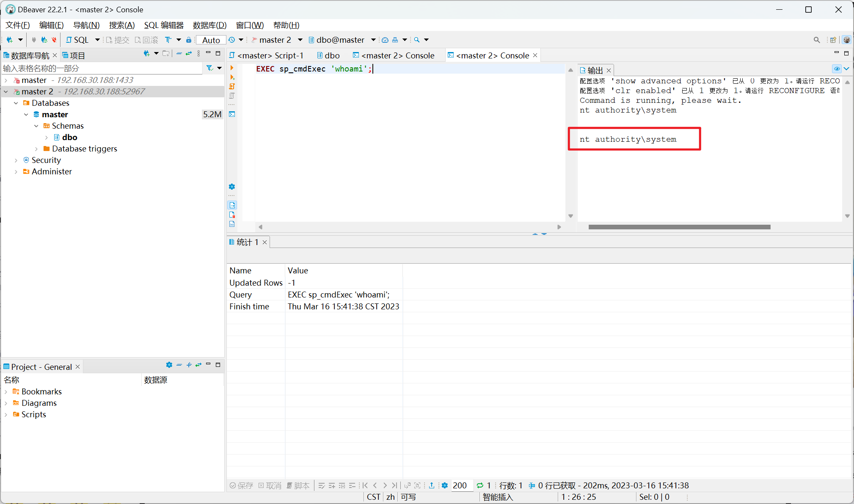Viewport: 854px width, 504px height.
Task: Click the 回滚 rollback button
Action: pos(146,40)
